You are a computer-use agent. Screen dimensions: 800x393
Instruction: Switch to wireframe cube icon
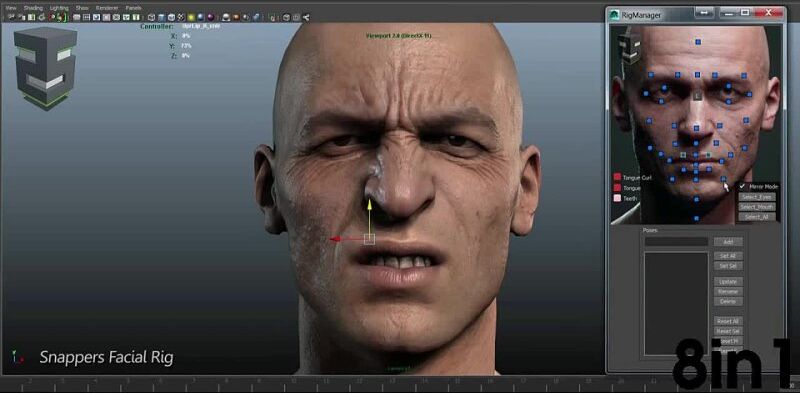152,17
